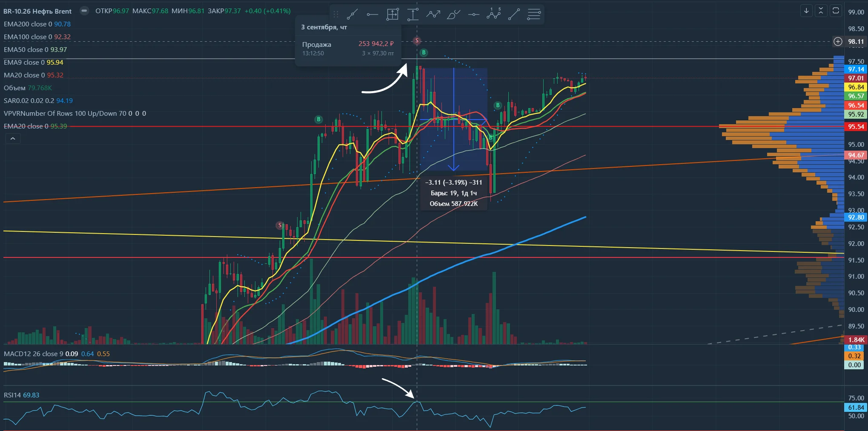Select the Elliott wave 1-5 tool

point(494,14)
